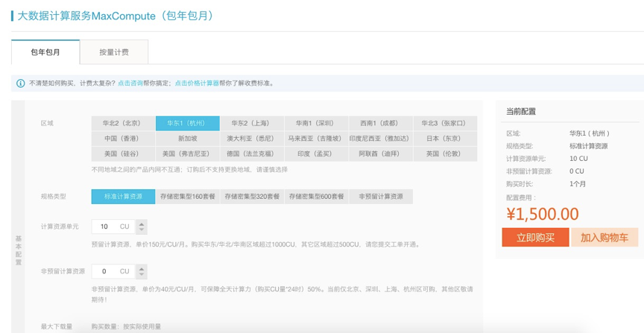
Task: Click the note starting 预留计算资源，单价150元/CU/月
Action: (256, 244)
